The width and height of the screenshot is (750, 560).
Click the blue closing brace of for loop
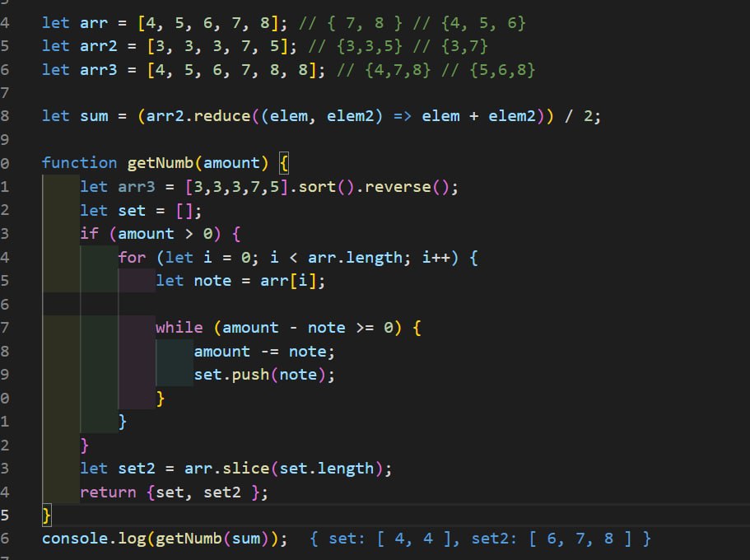(x=122, y=422)
